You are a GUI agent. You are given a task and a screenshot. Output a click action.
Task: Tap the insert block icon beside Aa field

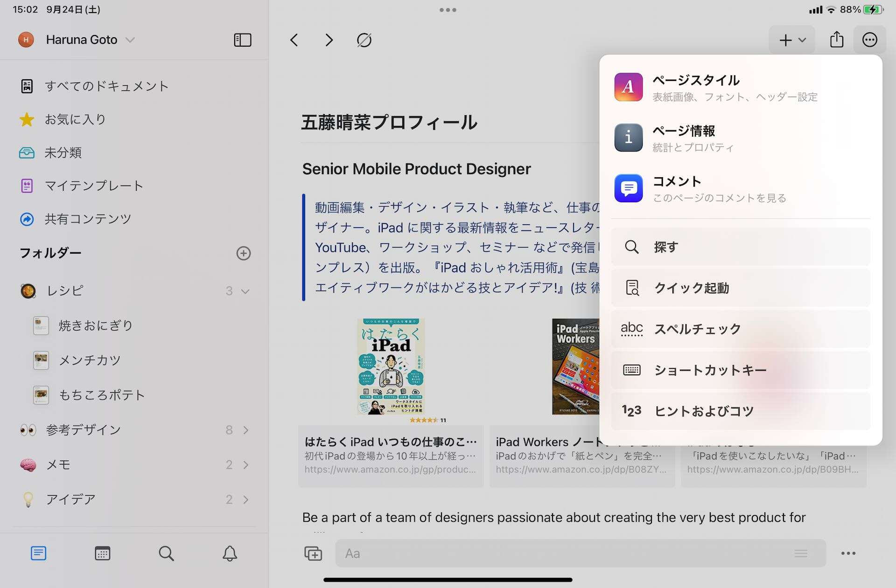click(313, 553)
